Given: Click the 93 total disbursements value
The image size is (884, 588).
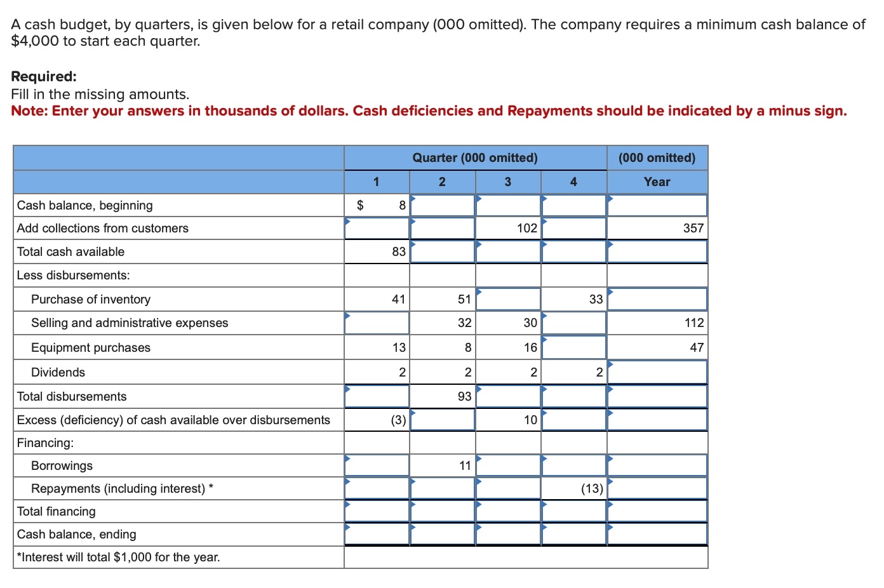Looking at the screenshot, I should [465, 396].
